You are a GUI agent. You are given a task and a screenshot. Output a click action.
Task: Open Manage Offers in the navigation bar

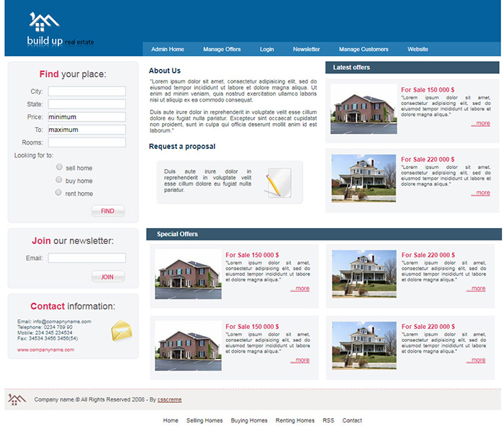[222, 49]
